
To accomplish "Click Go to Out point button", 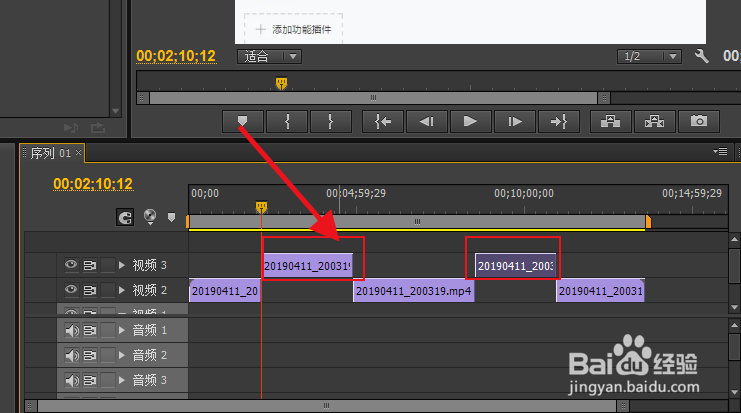I will coord(559,121).
